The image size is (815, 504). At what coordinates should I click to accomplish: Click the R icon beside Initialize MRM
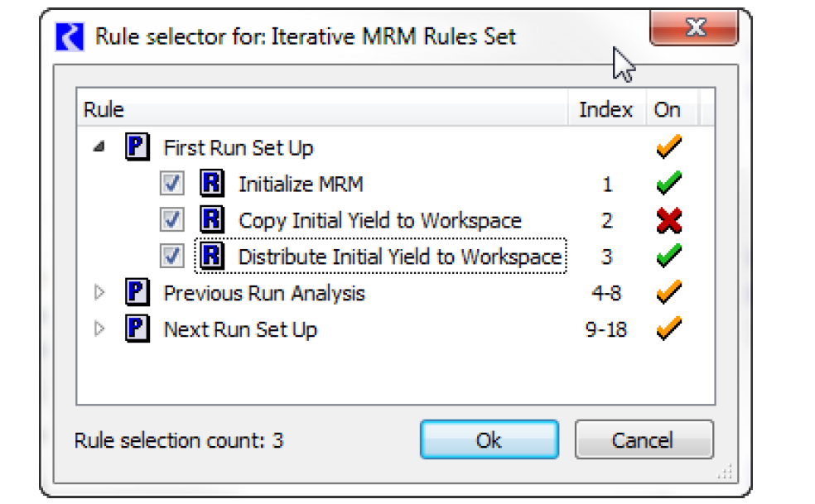[213, 184]
